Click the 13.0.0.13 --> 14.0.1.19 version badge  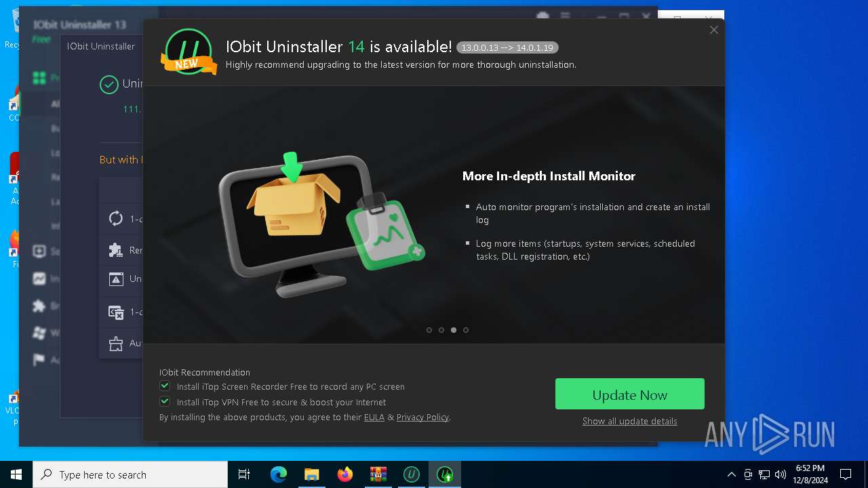point(507,47)
